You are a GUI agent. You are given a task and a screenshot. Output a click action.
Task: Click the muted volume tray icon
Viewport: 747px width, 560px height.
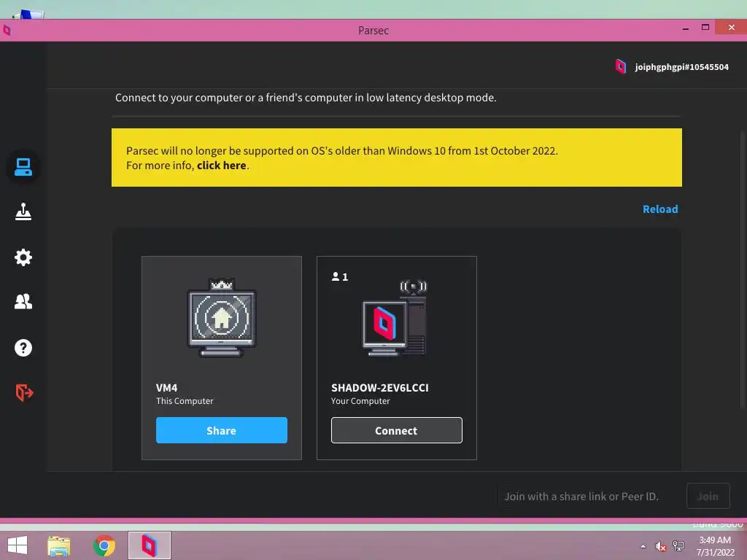click(x=660, y=546)
